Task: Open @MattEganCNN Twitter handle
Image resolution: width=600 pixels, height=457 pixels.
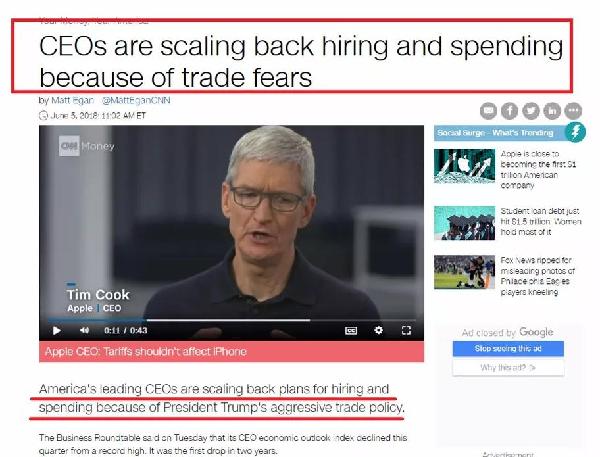Action: coord(136,100)
